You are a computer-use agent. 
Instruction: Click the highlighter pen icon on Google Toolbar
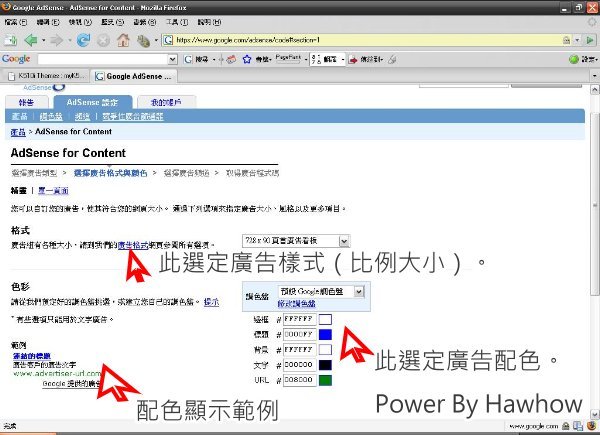pyautogui.click(x=392, y=59)
